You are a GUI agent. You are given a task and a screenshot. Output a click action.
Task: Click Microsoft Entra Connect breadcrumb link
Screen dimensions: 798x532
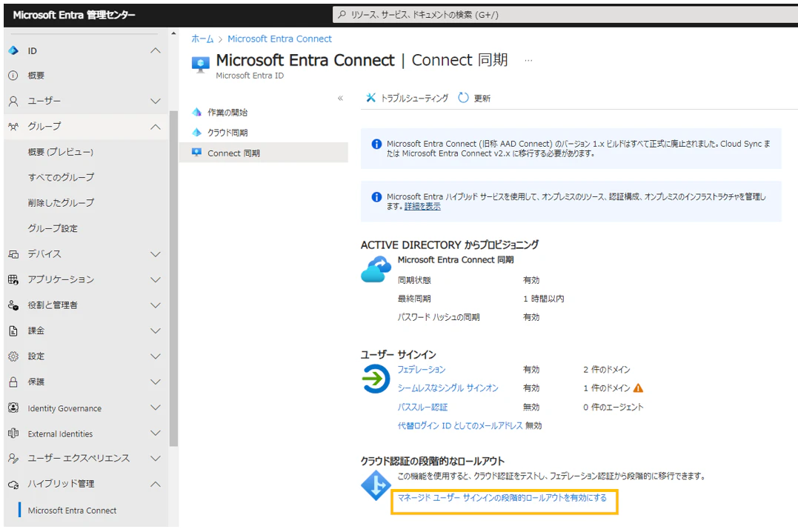279,39
